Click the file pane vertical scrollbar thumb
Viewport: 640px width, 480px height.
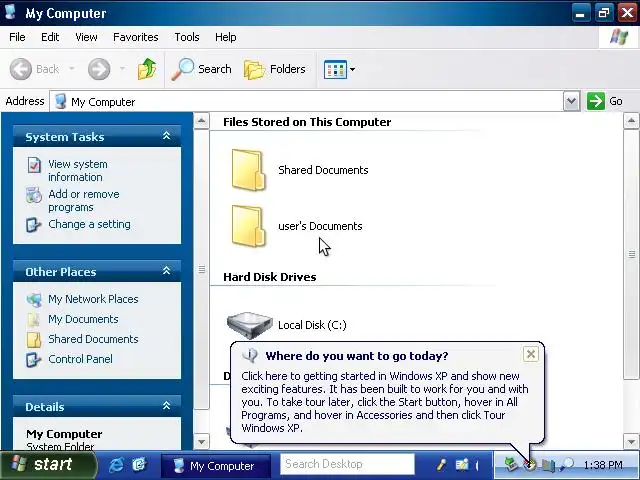(x=631, y=255)
